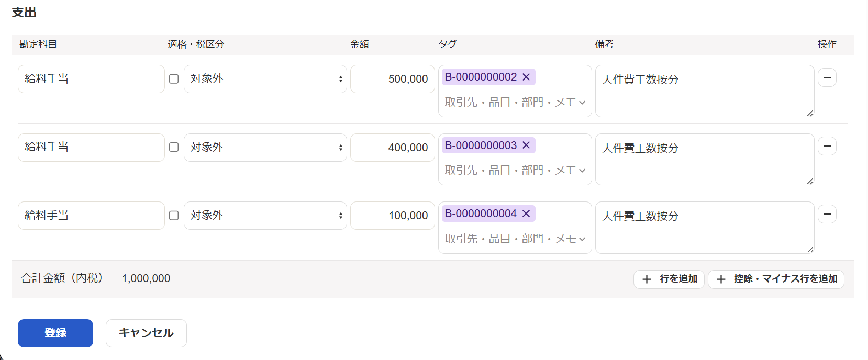
Task: Open the 対象外 tax dropdown in 400,000 row
Action: click(265, 148)
